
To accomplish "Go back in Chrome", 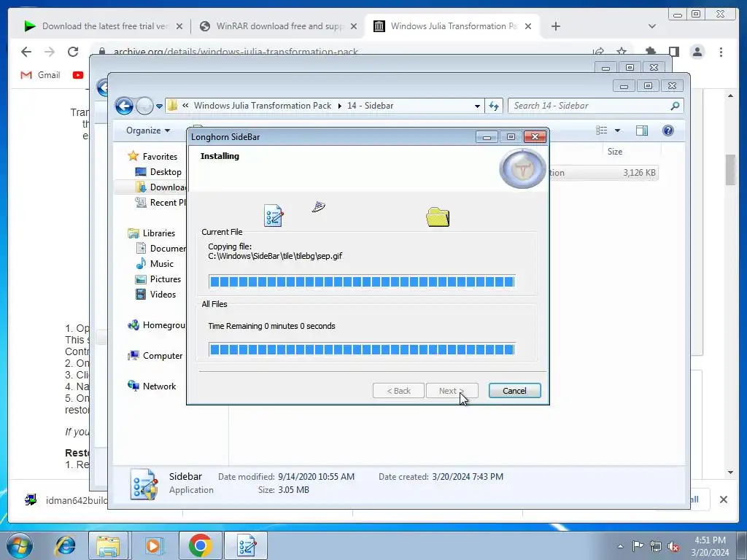I will pyautogui.click(x=26, y=52).
